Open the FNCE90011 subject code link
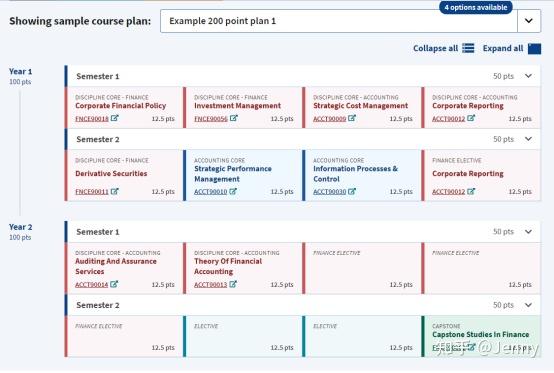This screenshot has height=373, width=554. pos(92,192)
